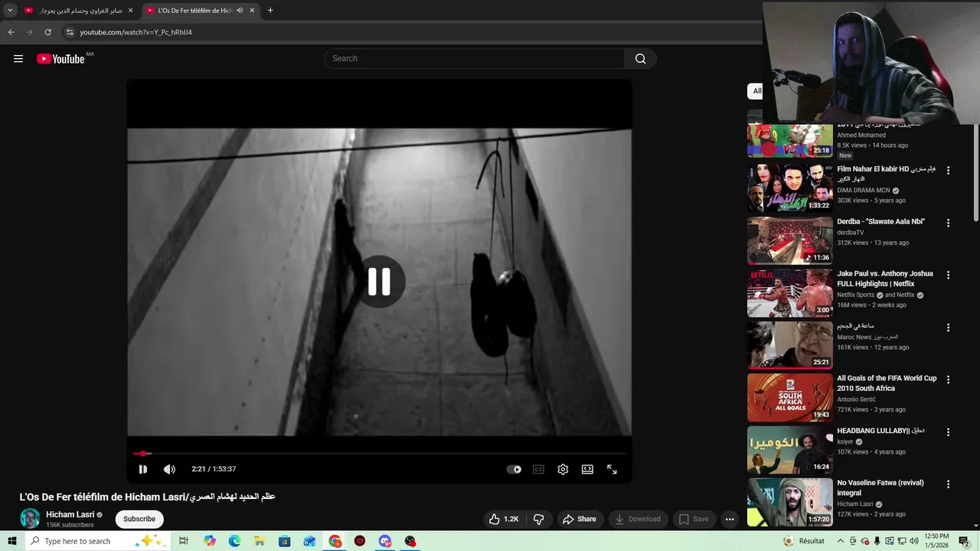The width and height of the screenshot is (980, 551).
Task: Pause the video using the player control
Action: (142, 469)
